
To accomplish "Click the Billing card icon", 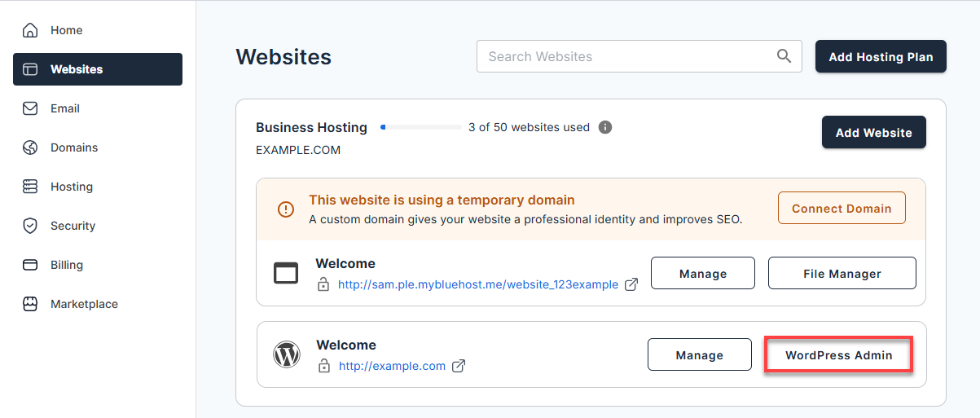I will tap(30, 265).
